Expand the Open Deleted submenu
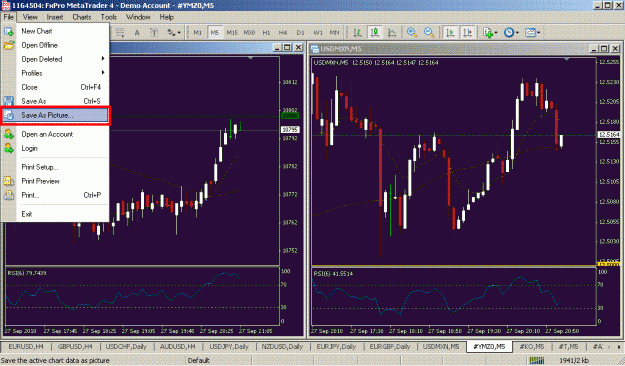Viewport: 625px width, 366px height. pos(55,59)
